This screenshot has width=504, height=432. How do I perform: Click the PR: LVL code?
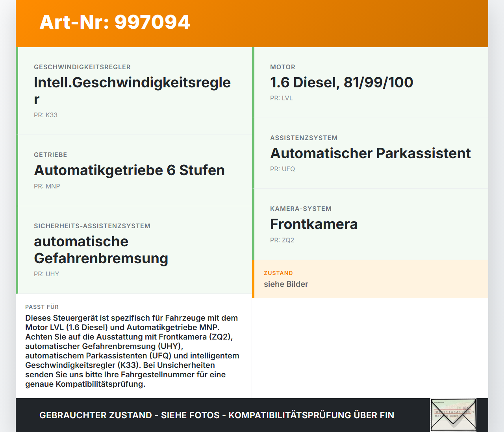(282, 98)
